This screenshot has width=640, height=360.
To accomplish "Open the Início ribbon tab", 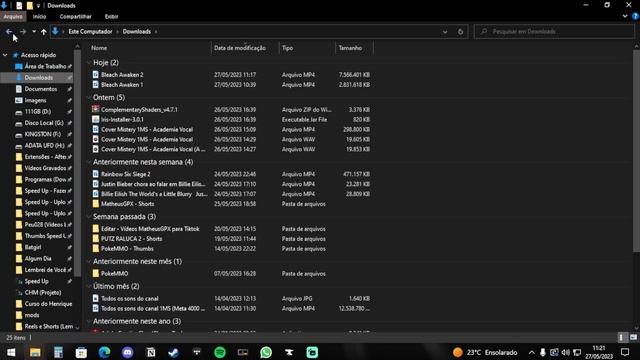I will click(40, 16).
